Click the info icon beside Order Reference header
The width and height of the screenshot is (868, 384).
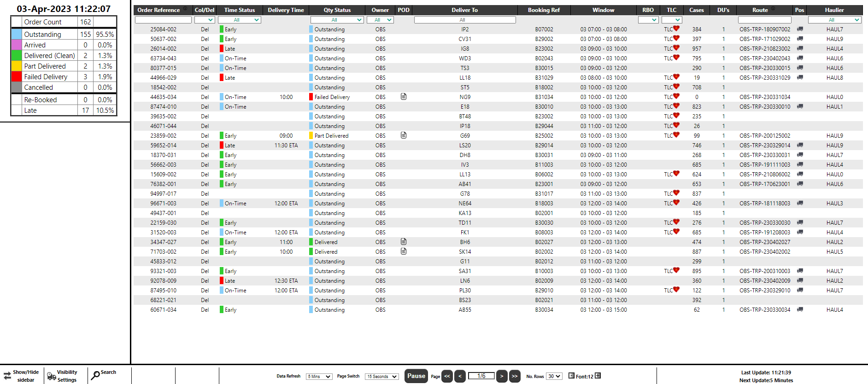coord(185,8)
